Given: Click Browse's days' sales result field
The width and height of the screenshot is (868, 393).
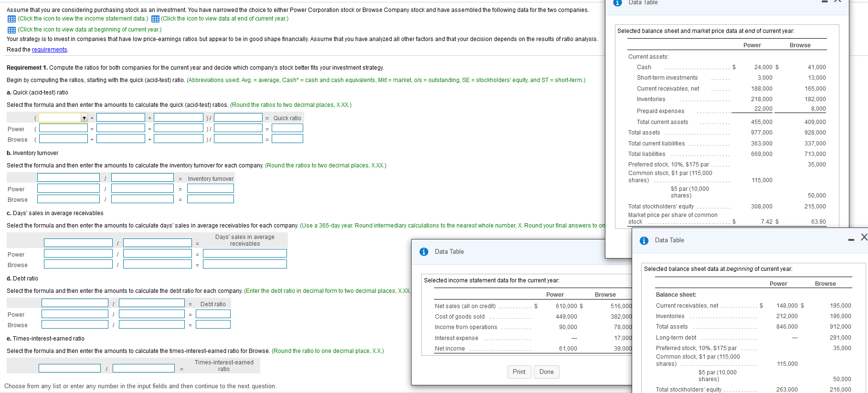Looking at the screenshot, I should tap(245, 264).
